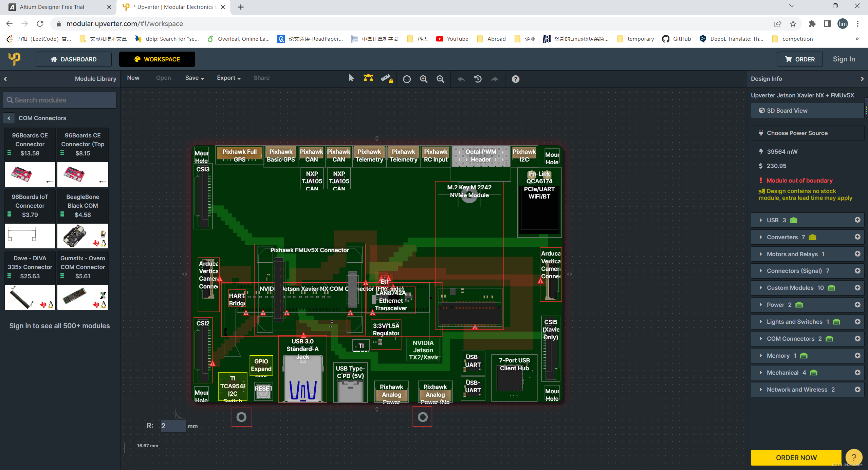Open toolbar help question mark
Viewport: 868px width, 470px height.
pyautogui.click(x=515, y=79)
